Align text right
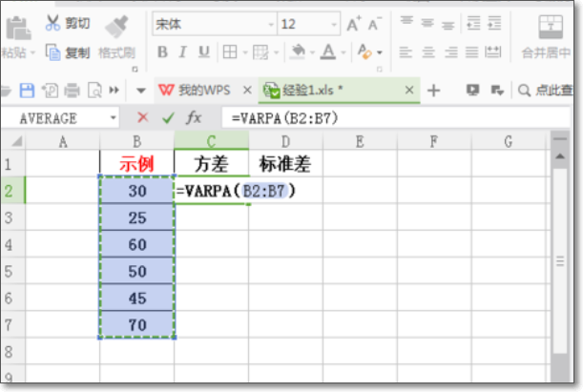Viewport: 583px width, 392px height. (x=451, y=52)
